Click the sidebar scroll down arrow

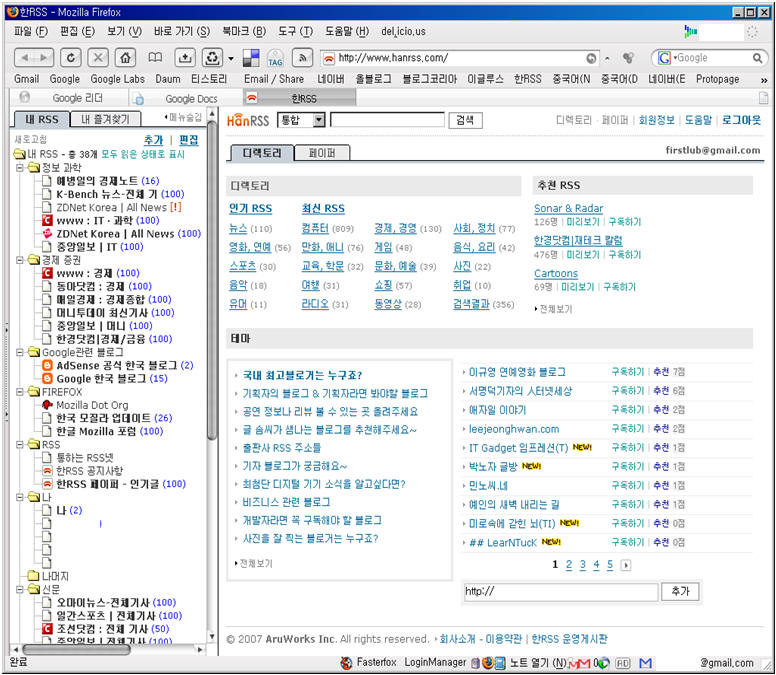(x=212, y=636)
